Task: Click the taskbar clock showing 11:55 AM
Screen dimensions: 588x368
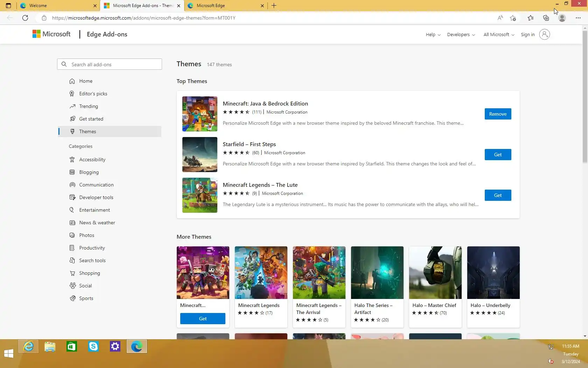Action: pos(570,346)
